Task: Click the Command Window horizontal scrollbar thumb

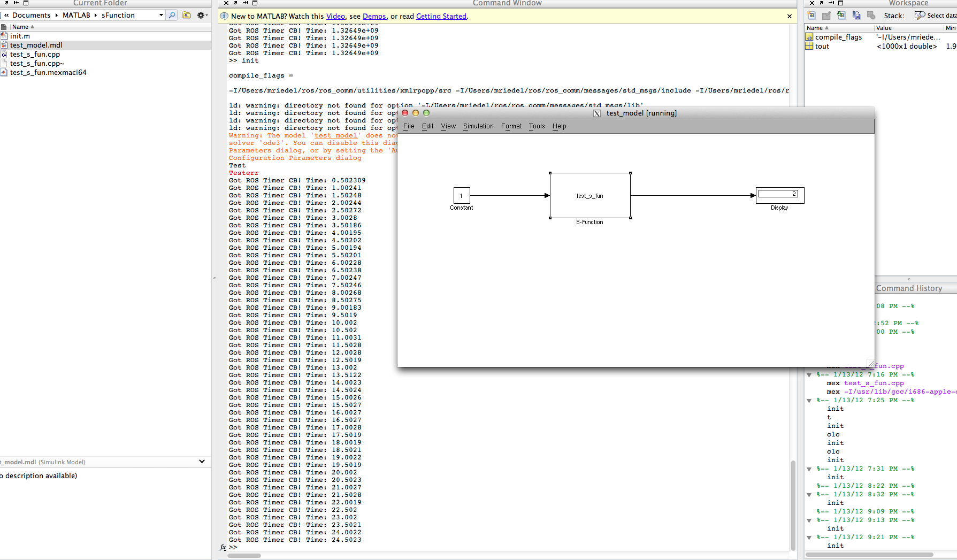Action: click(x=244, y=555)
